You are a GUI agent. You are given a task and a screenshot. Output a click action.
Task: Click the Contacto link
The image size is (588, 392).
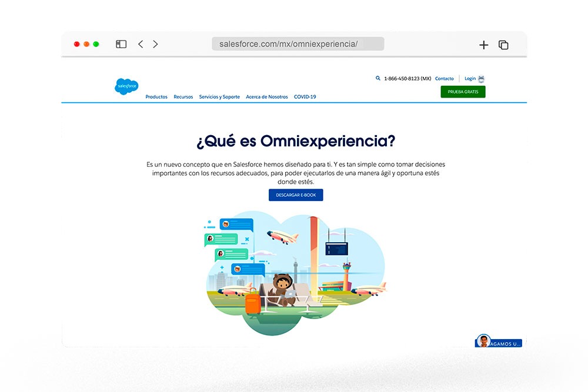(445, 79)
